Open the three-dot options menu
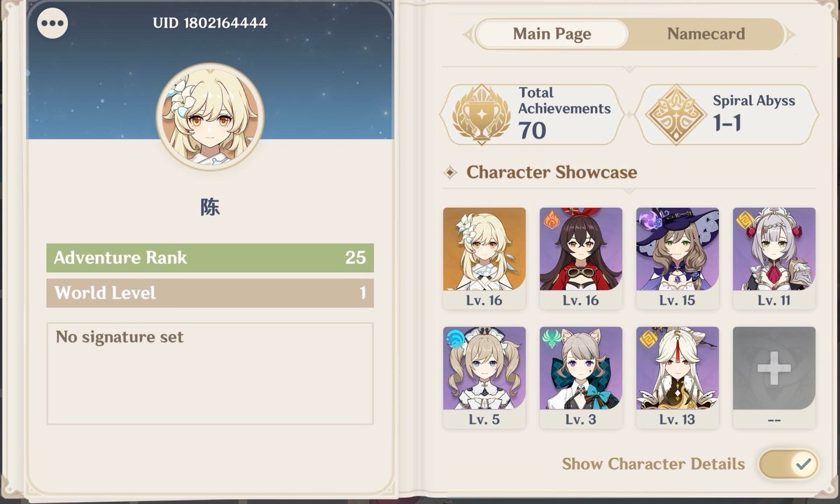 52,24
